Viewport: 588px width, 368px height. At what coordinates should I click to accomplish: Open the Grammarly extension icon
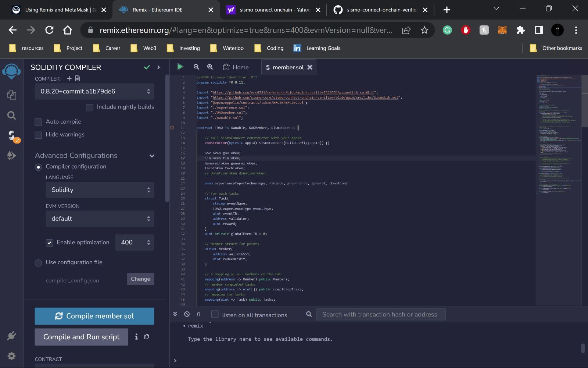coord(447,30)
